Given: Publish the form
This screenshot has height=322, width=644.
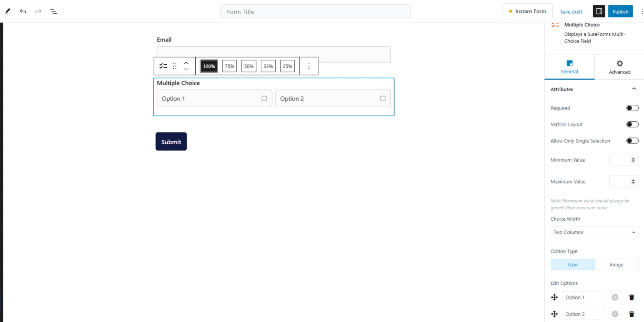Looking at the screenshot, I should click(x=620, y=11).
